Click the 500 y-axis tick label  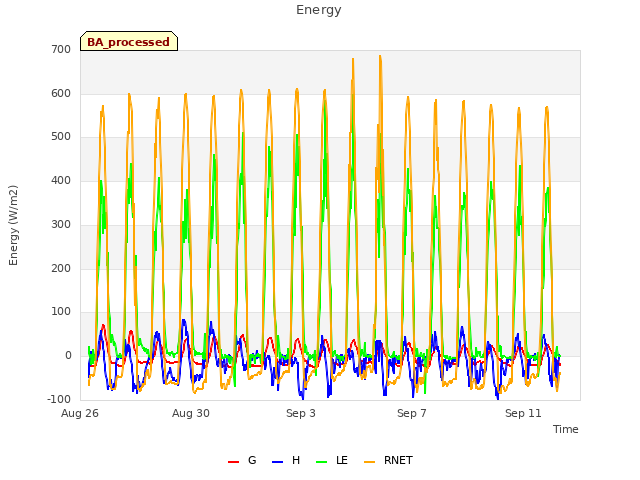click(61, 137)
